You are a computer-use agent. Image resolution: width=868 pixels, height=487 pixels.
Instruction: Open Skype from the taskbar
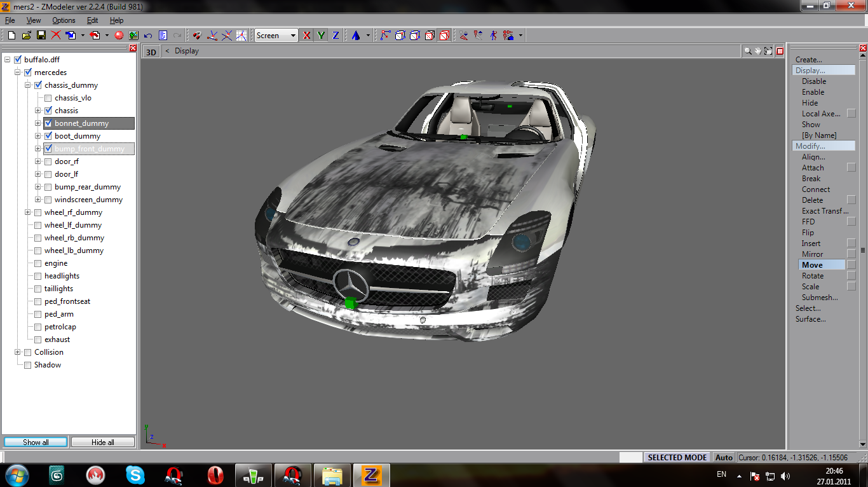135,475
